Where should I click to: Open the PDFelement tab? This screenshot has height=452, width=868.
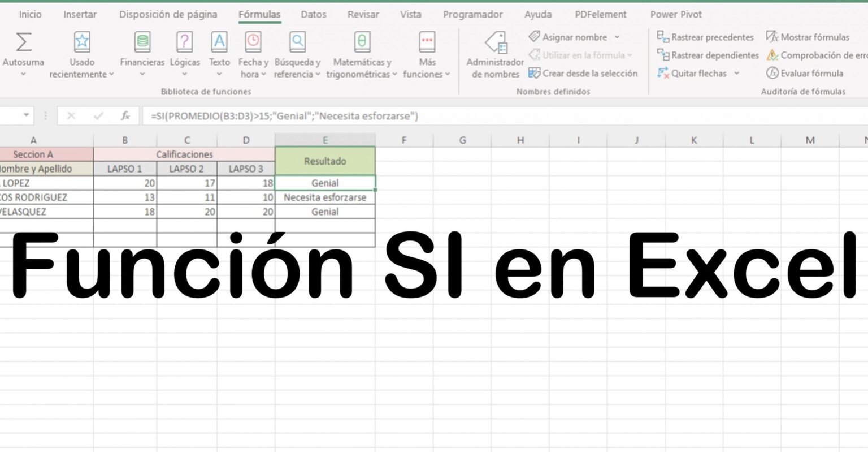(601, 15)
